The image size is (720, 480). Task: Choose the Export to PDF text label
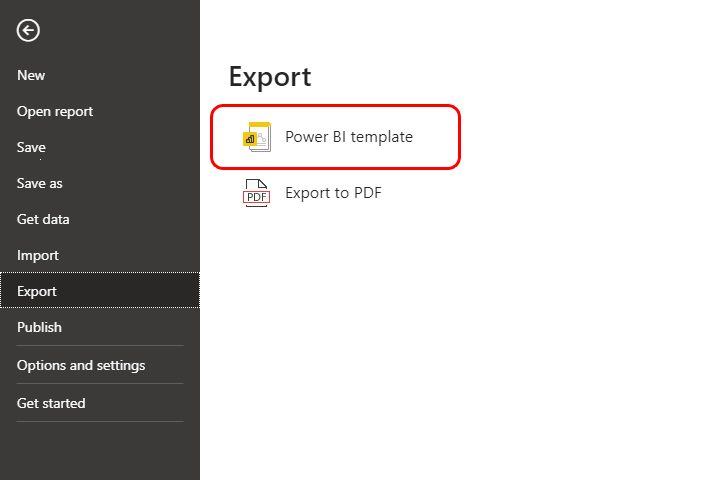click(x=333, y=193)
